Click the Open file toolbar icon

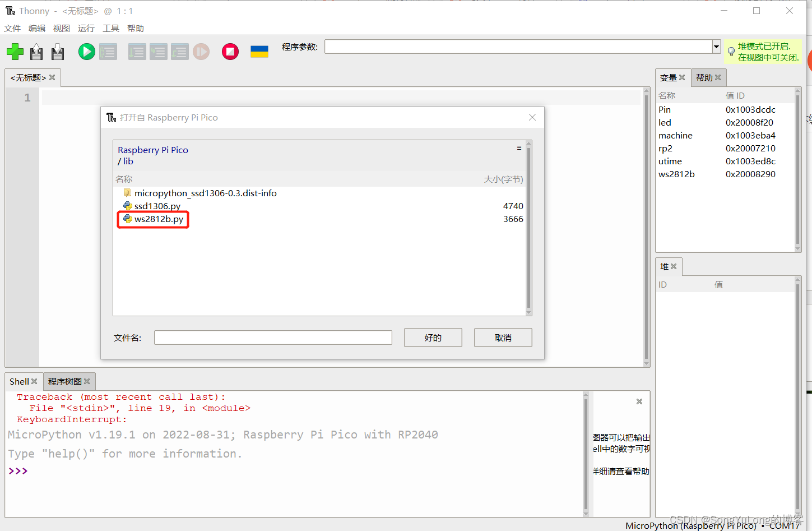coord(36,52)
